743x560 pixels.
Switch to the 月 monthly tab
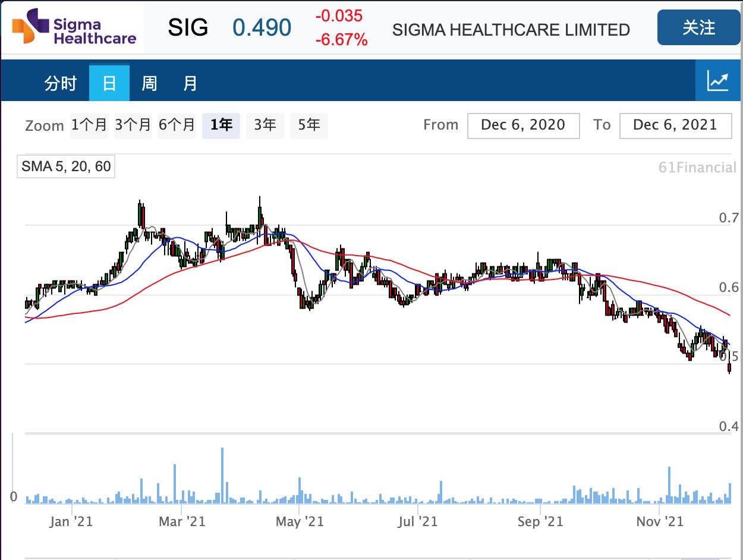coord(190,83)
